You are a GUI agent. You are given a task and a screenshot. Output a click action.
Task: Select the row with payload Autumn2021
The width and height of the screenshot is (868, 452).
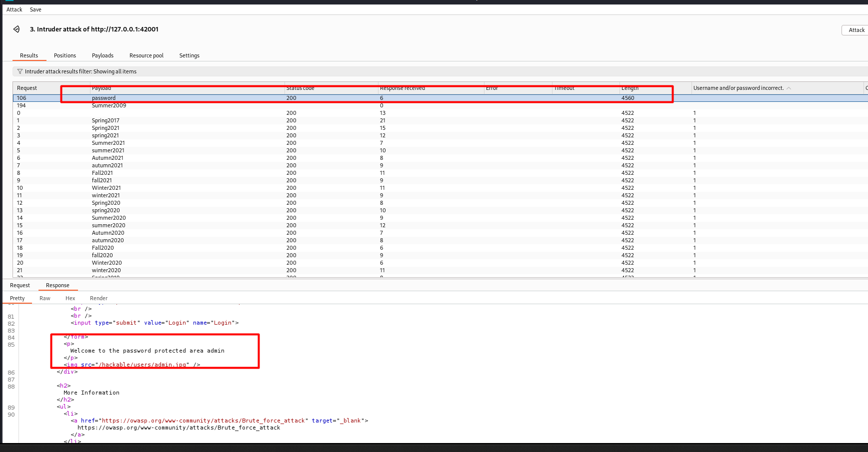[107, 158]
